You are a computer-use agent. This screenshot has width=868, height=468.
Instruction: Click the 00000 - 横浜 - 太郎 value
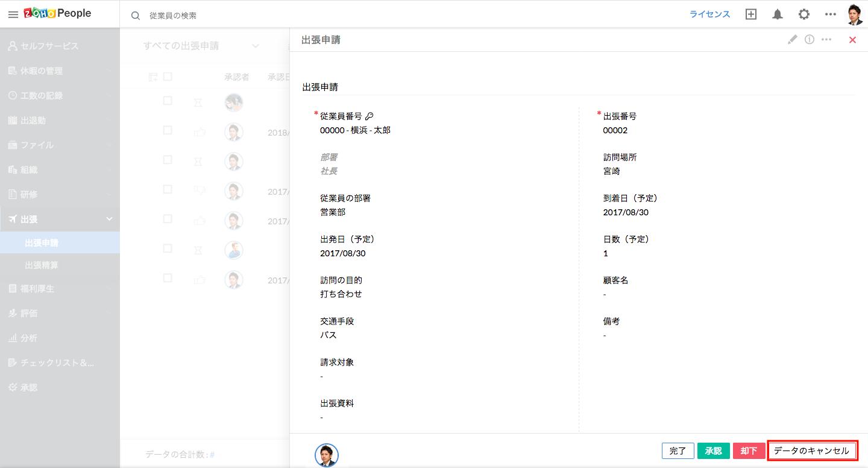tap(355, 130)
